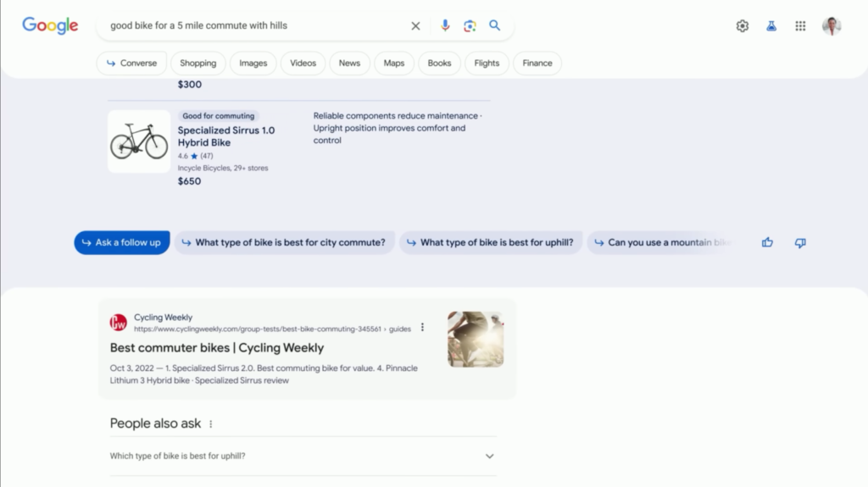Open "Best commuter bikes | Cycling Weekly" link
This screenshot has width=868, height=487.
coord(217,347)
